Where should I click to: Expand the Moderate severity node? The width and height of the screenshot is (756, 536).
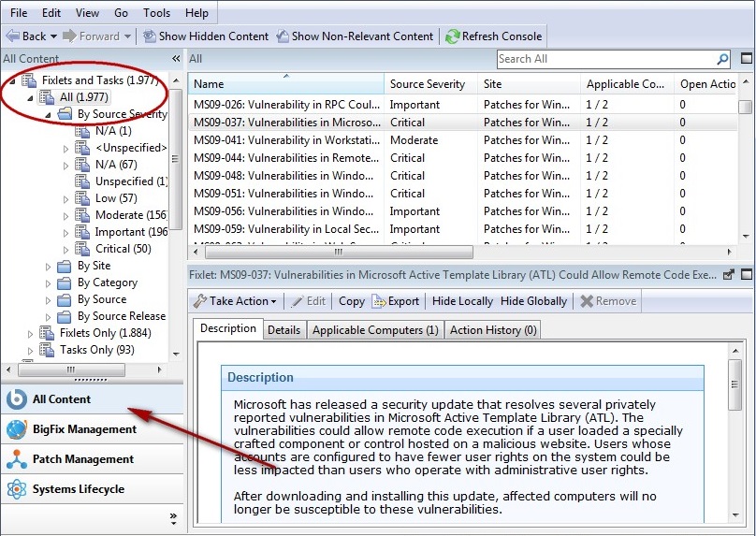[x=66, y=216]
